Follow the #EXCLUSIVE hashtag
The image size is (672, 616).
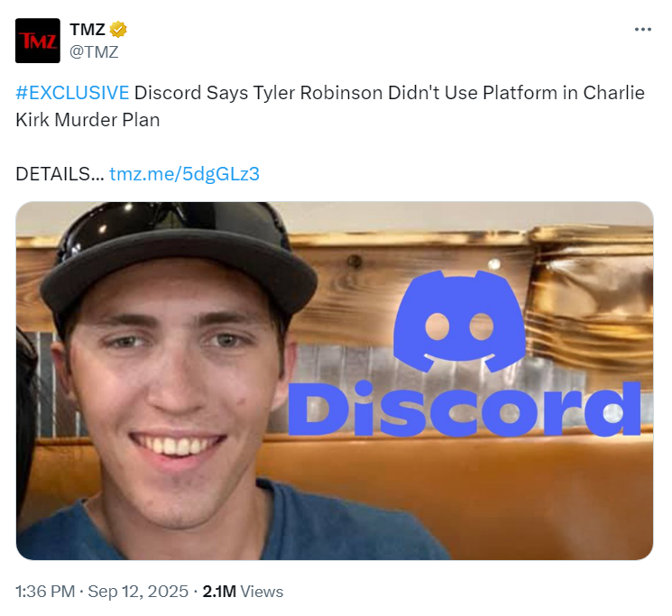point(72,93)
